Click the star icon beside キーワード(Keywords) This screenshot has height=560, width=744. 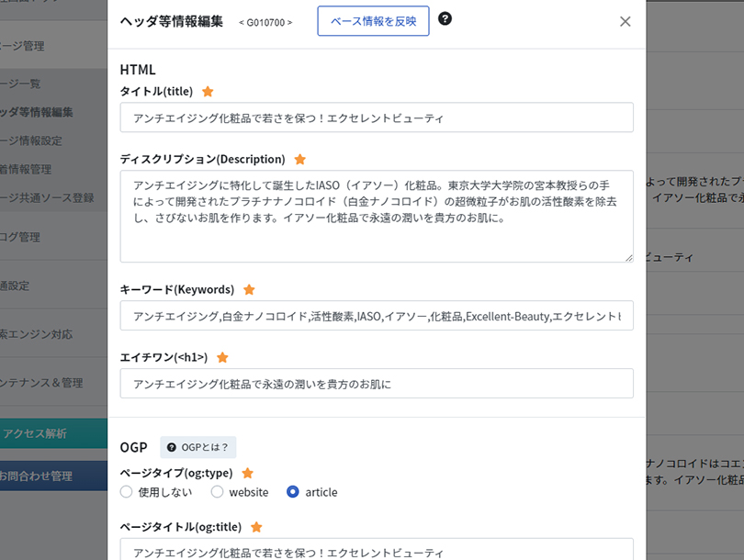tap(249, 290)
